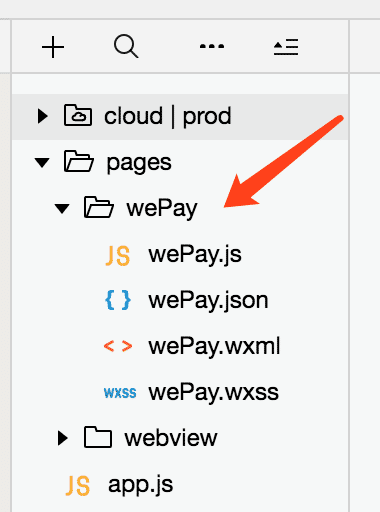Collapse all folders using the collapse icon

(286, 47)
